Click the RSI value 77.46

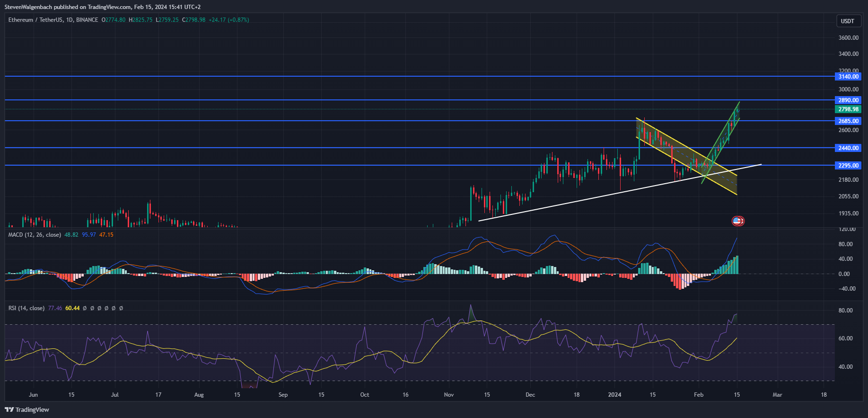coord(55,308)
